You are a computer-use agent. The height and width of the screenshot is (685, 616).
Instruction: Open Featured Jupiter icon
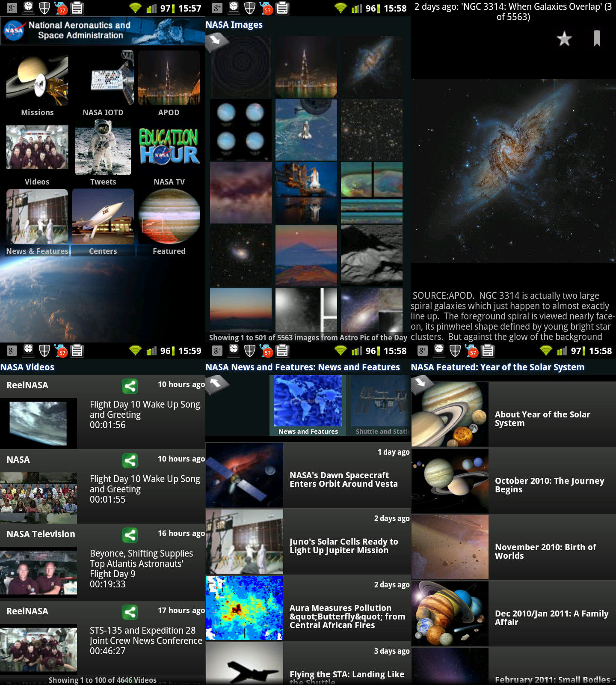(x=169, y=217)
